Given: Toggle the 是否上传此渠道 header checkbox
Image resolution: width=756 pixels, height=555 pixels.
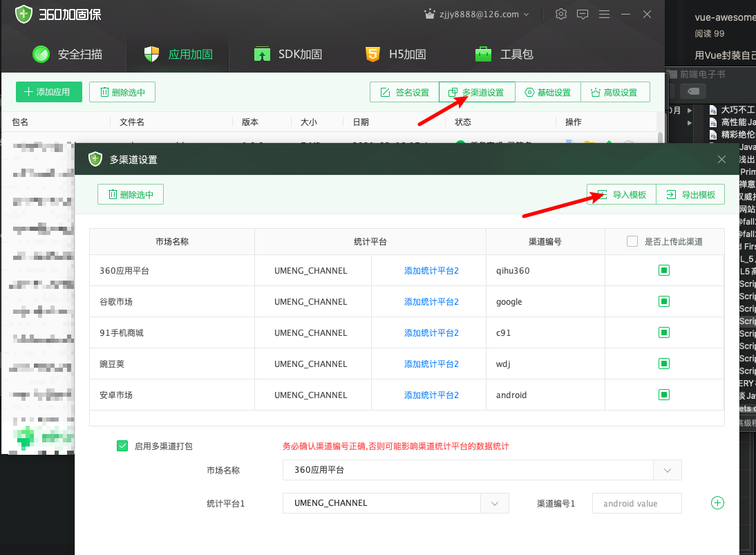Looking at the screenshot, I should (x=632, y=241).
